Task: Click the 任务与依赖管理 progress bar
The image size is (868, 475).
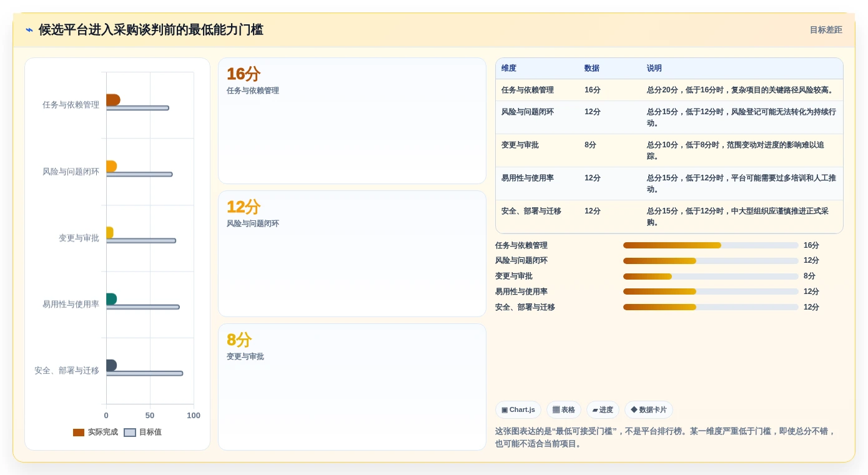Action: click(x=711, y=245)
